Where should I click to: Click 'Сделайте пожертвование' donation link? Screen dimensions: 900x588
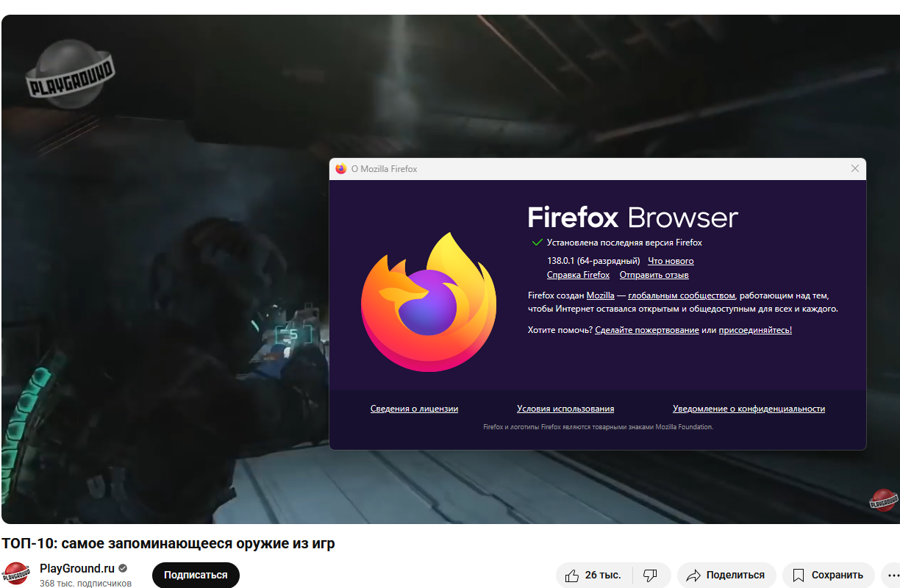point(647,330)
